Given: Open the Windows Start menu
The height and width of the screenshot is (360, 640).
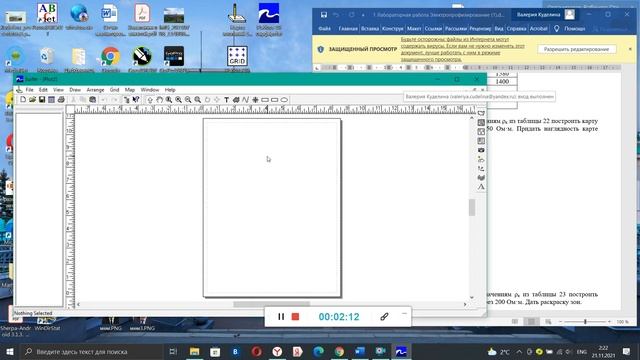Looking at the screenshot, I should (x=10, y=351).
